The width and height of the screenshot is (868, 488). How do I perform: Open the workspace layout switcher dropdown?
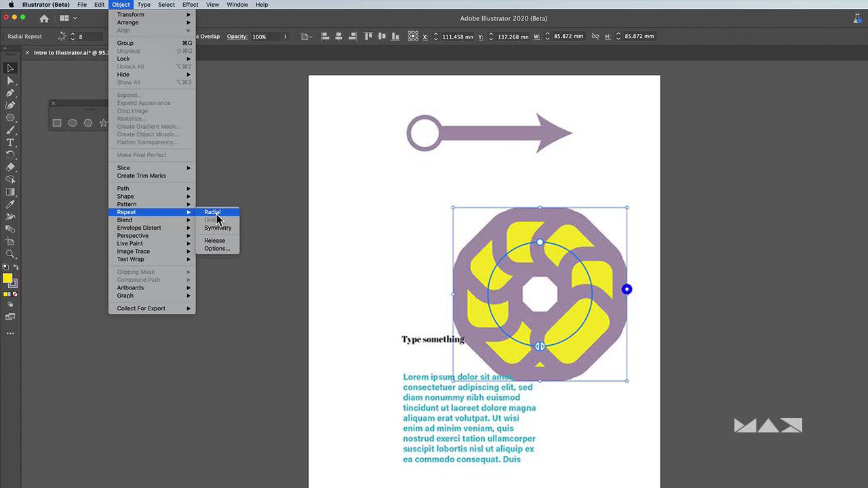pos(68,18)
